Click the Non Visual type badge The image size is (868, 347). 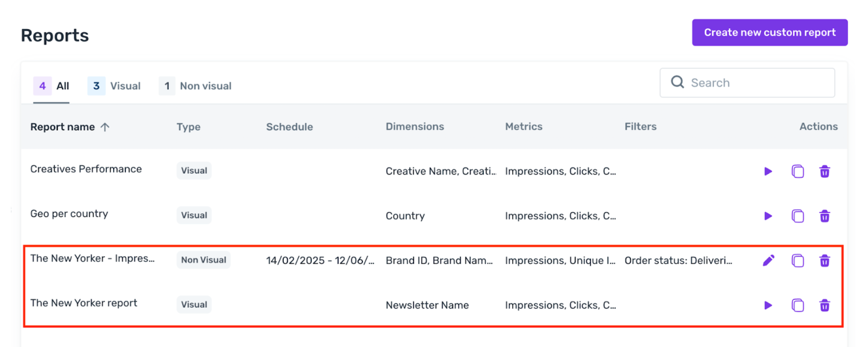[203, 260]
